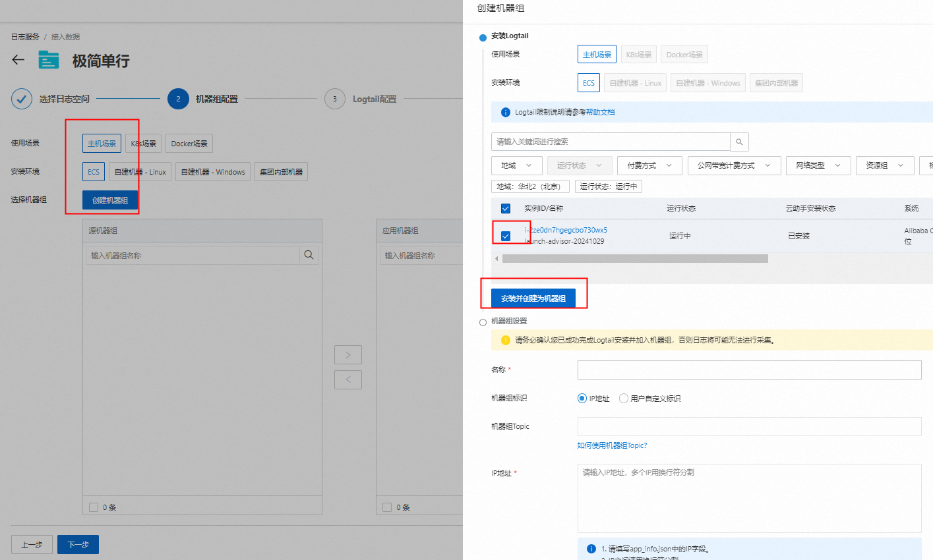933x560 pixels.
Task: Click the completed checkmark step 选择日志空间
Action: 22,99
